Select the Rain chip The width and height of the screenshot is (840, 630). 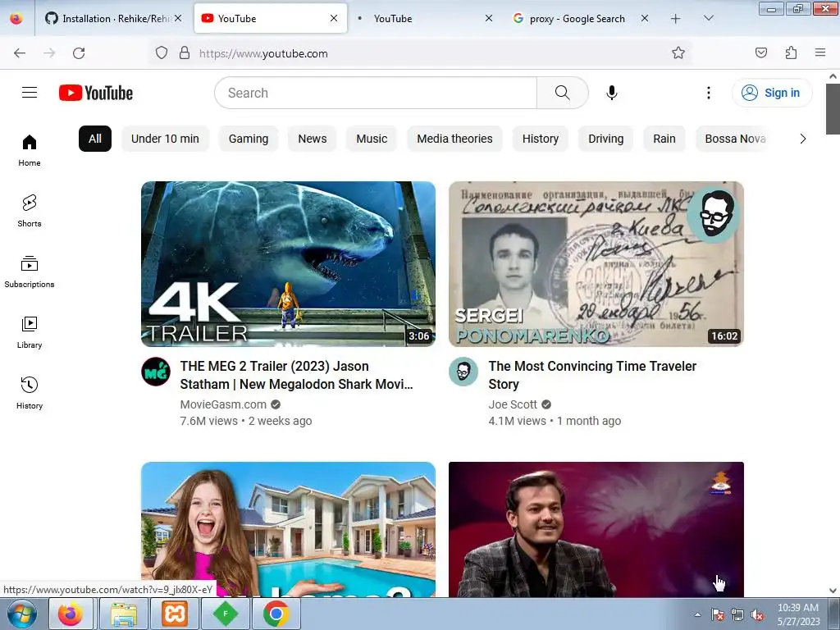[x=664, y=139]
